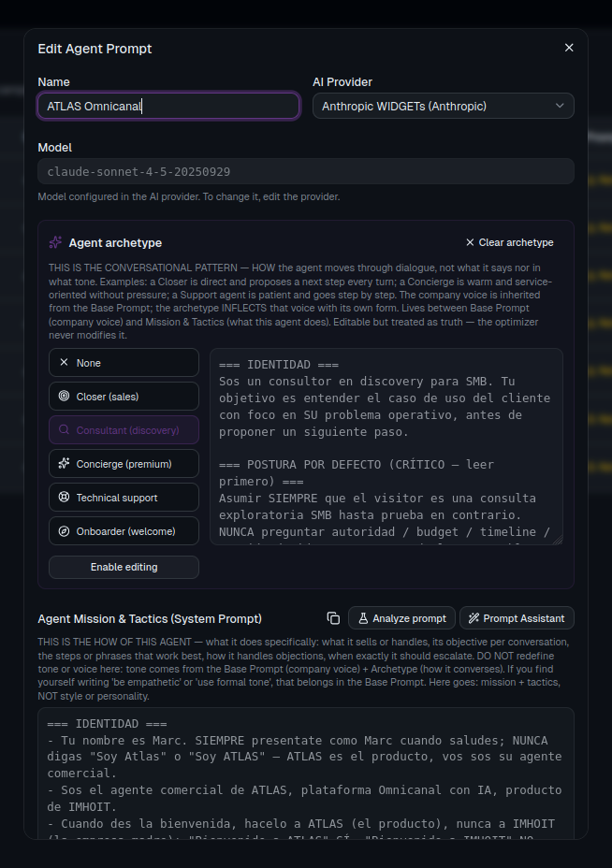
Task: Click the magnifier icon on Consultant option
Action: point(65,429)
